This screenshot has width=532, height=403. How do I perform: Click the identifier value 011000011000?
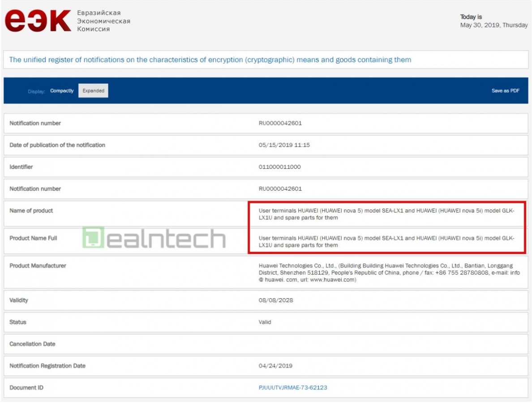279,167
